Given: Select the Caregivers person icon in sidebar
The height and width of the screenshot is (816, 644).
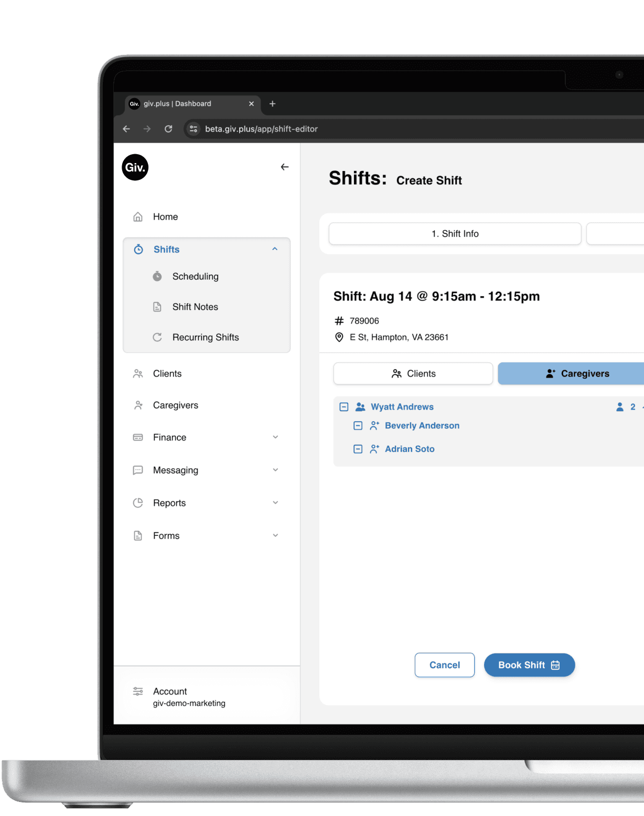Looking at the screenshot, I should [138, 405].
